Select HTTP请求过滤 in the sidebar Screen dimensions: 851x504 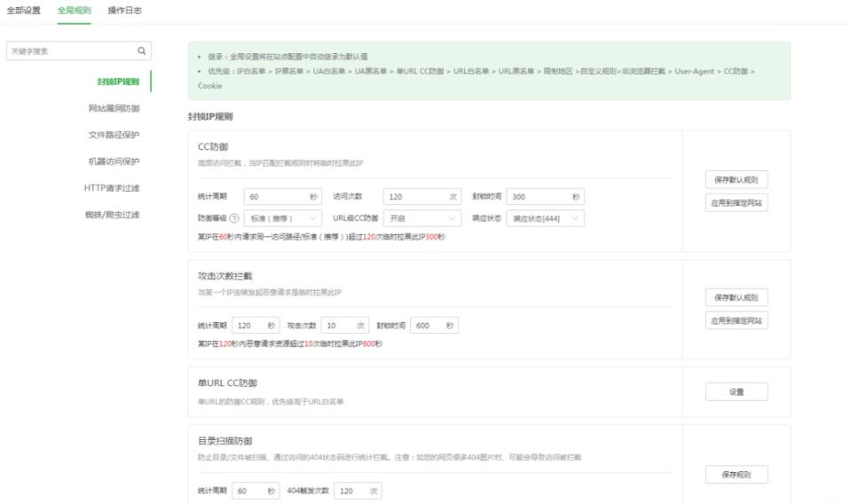112,188
